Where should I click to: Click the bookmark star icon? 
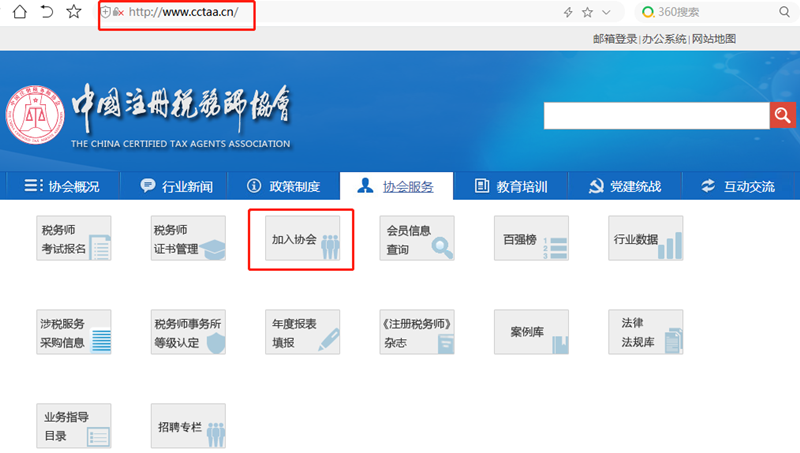tap(74, 12)
